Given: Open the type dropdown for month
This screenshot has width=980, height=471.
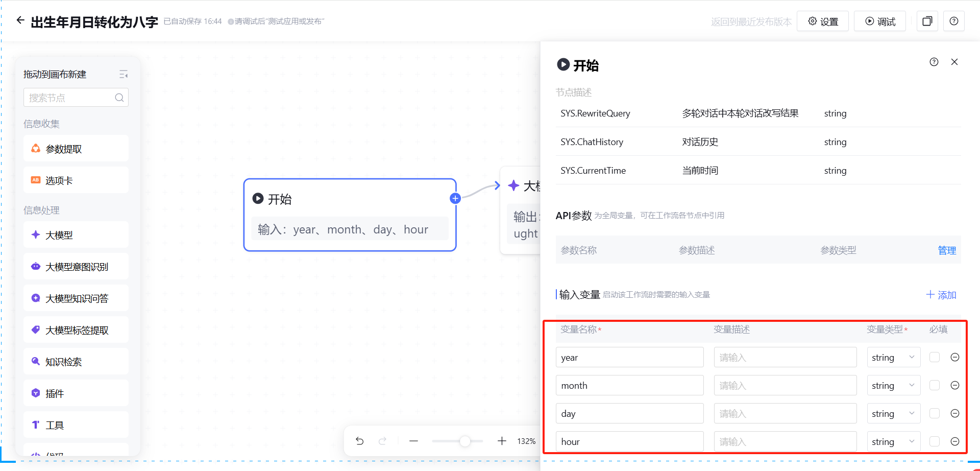Looking at the screenshot, I should point(894,385).
